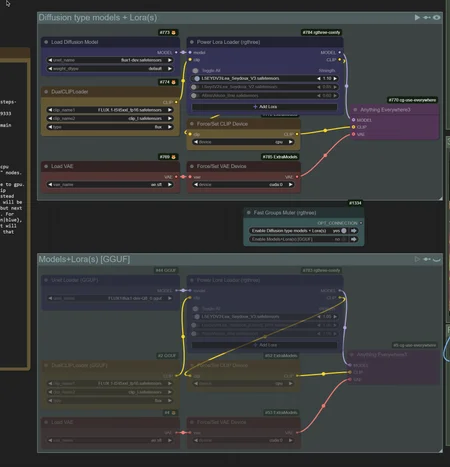This screenshot has width=450, height=467.
Task: Jump to Models+Lora(s) [GGUF] group via Muter arrow
Action: click(x=354, y=239)
